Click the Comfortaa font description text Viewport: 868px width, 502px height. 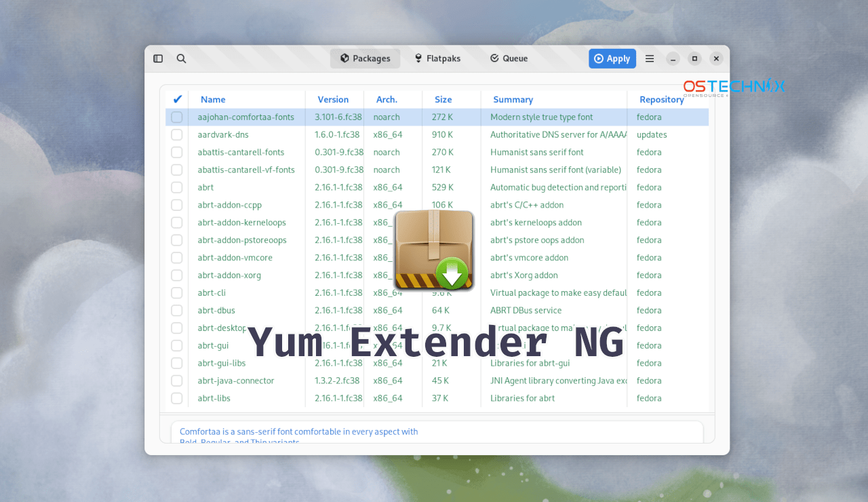[x=299, y=431]
